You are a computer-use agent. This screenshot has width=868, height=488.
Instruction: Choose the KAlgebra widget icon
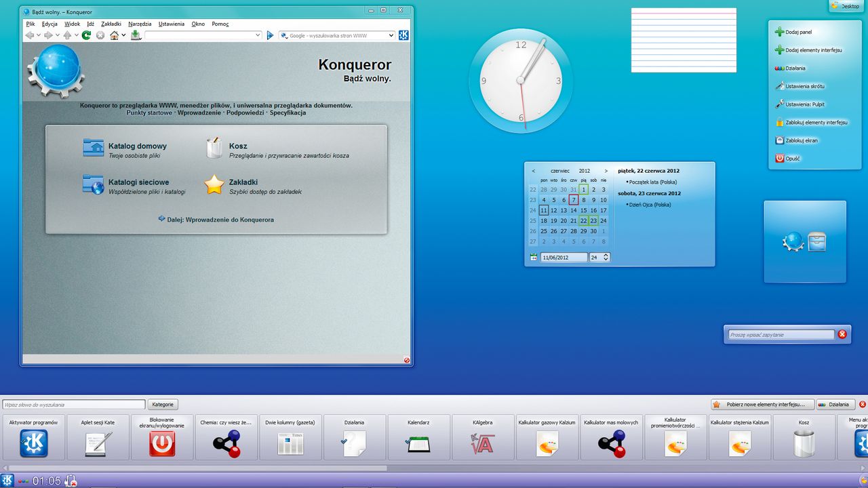coord(483,444)
